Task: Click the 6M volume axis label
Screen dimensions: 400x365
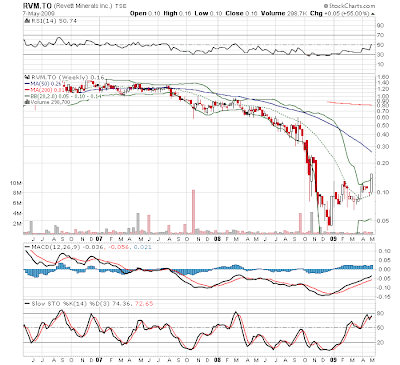Action: (x=17, y=203)
